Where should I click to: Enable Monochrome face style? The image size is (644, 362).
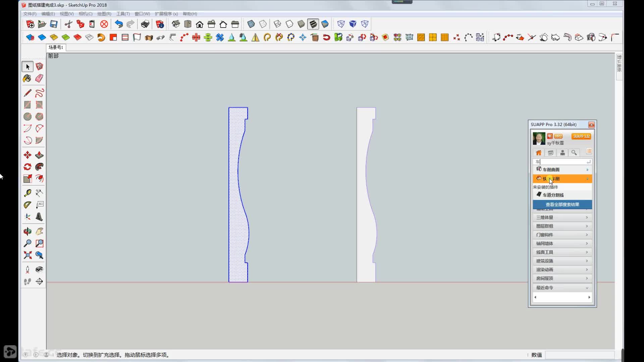(325, 24)
